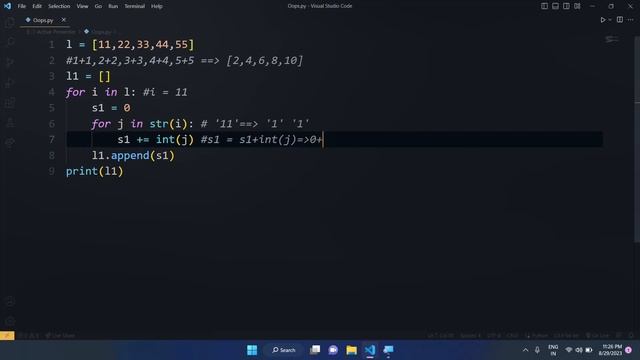The width and height of the screenshot is (640, 360).
Task: Click the notifications bell in status bar
Action: click(x=631, y=336)
